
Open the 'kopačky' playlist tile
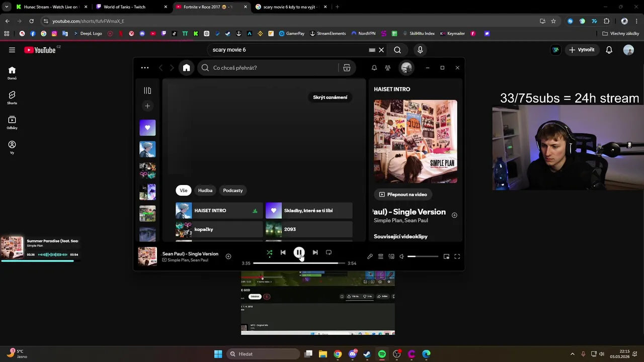click(x=219, y=229)
